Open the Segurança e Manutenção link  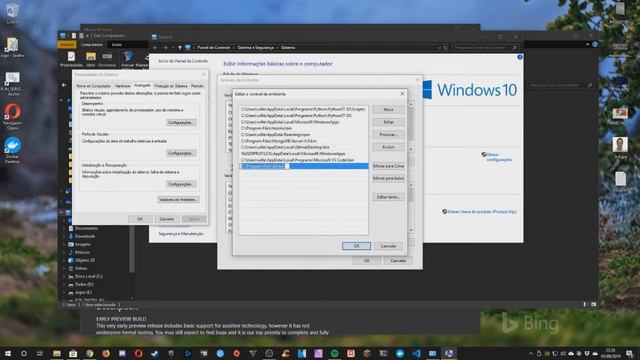click(x=181, y=234)
